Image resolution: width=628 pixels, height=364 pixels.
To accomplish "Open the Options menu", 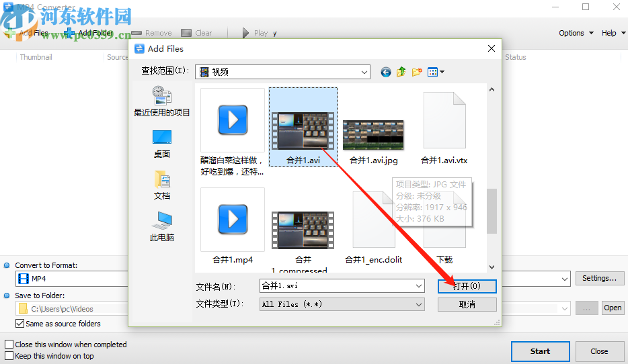I will [x=576, y=33].
